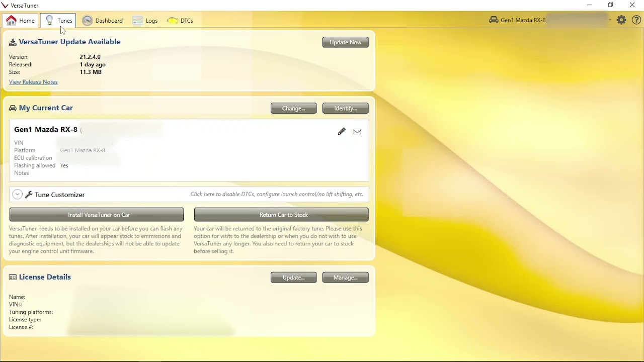Screen dimensions: 644x362
Task: Open the Home tab
Action: tap(21, 21)
